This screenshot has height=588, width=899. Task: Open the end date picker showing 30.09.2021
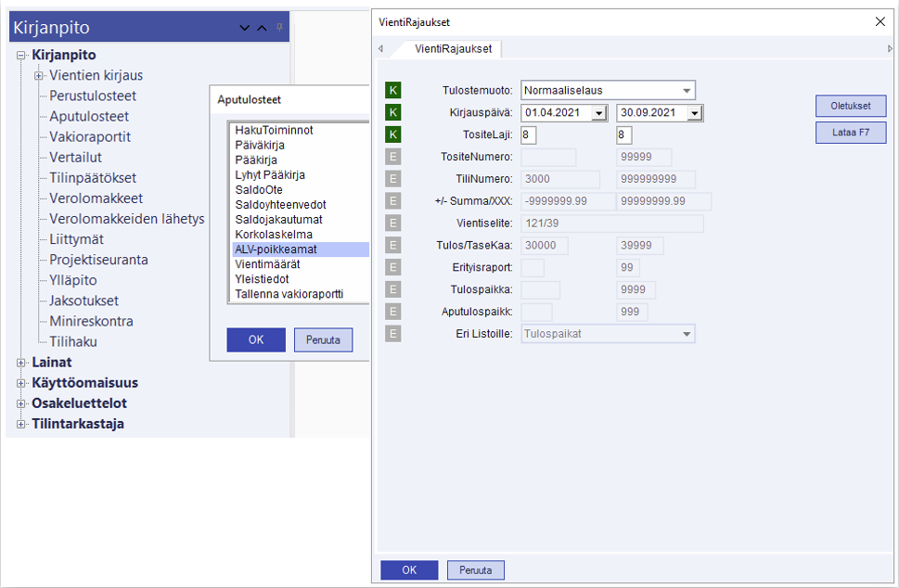(694, 113)
